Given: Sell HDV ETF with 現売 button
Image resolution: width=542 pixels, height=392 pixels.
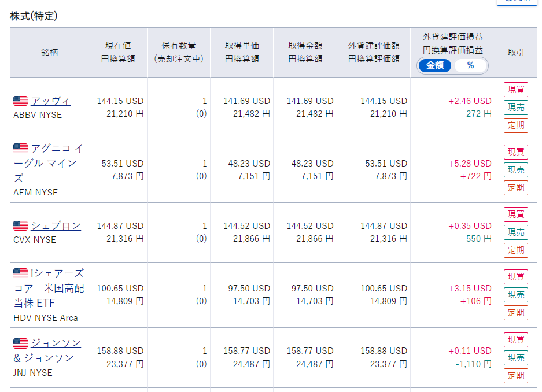Looking at the screenshot, I should point(515,295).
